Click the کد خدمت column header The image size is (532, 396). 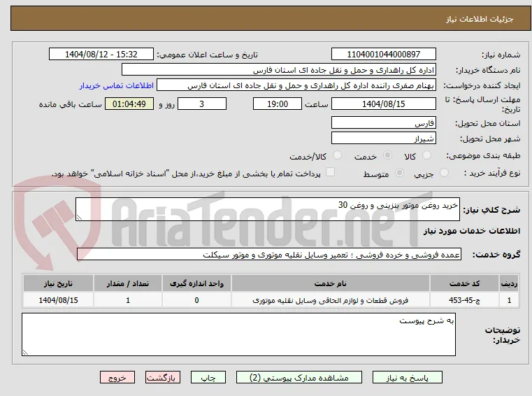click(x=464, y=283)
